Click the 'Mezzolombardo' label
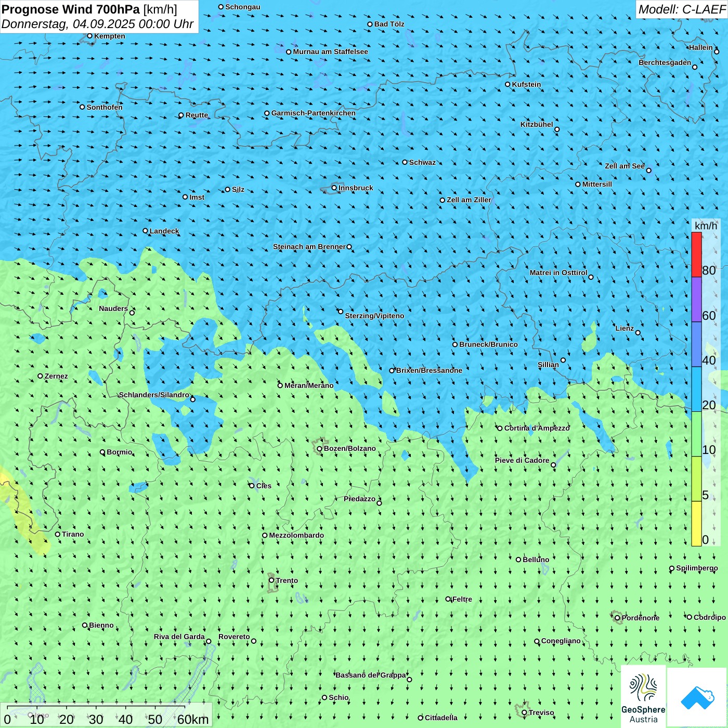This screenshot has height=728, width=728. point(296,535)
